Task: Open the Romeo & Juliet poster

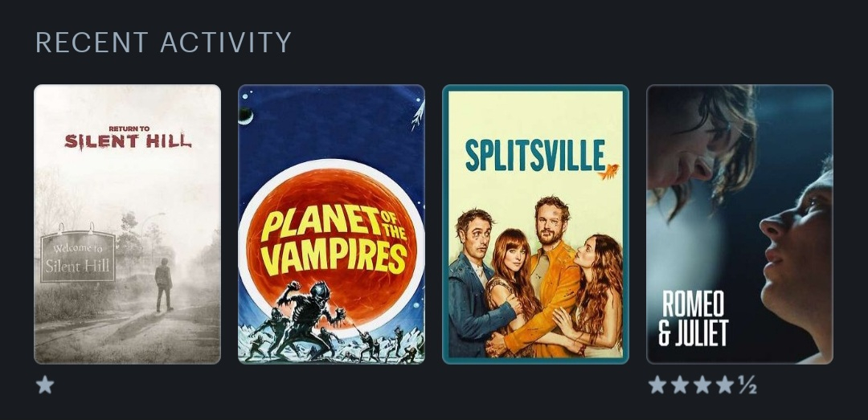Action: (x=739, y=224)
